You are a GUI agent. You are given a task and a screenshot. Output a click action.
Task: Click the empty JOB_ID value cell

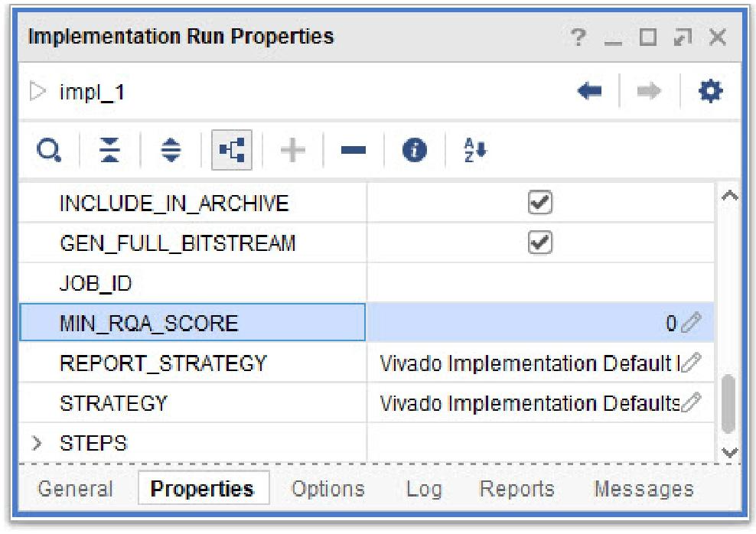(x=540, y=282)
